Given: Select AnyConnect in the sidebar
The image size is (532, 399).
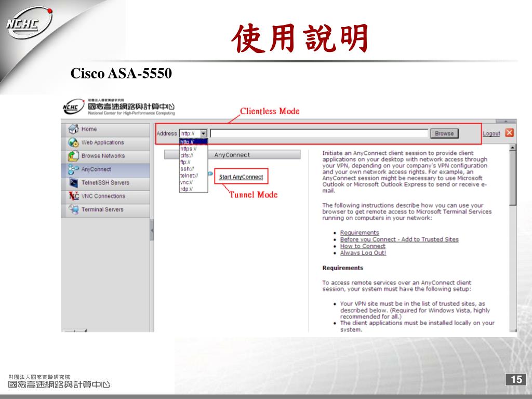Looking at the screenshot, I should (105, 169).
